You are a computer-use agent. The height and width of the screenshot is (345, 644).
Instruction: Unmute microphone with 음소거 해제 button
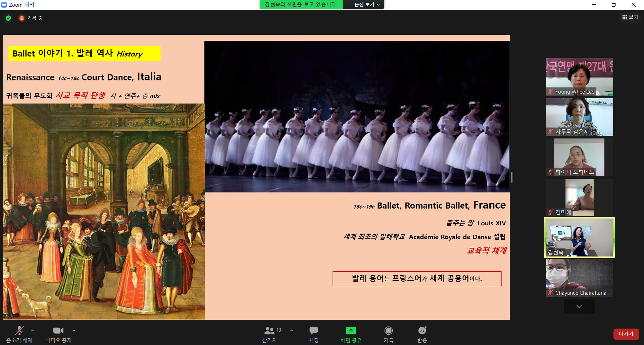19,334
